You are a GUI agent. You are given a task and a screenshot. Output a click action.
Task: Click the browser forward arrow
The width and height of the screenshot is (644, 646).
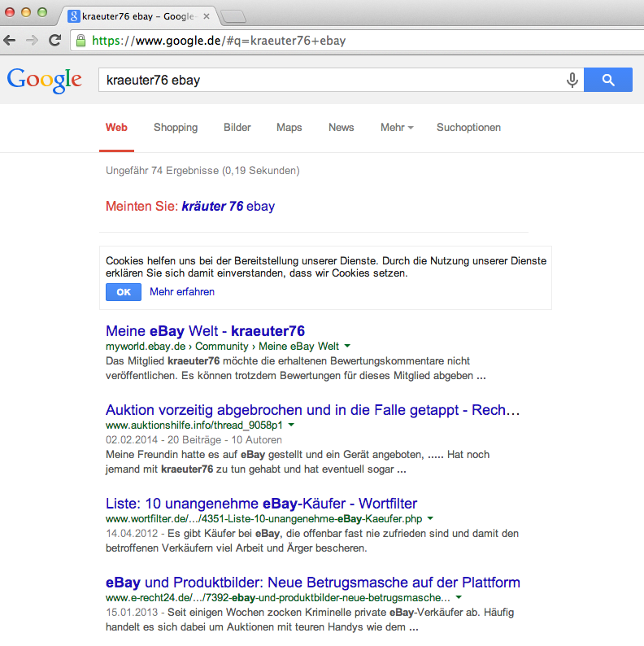coord(32,41)
